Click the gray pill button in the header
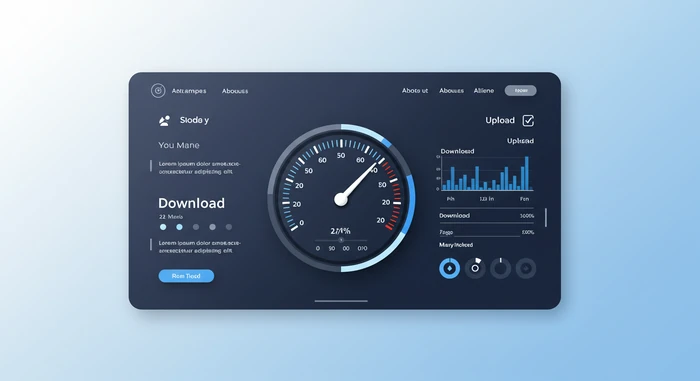The height and width of the screenshot is (381, 700). pos(521,91)
